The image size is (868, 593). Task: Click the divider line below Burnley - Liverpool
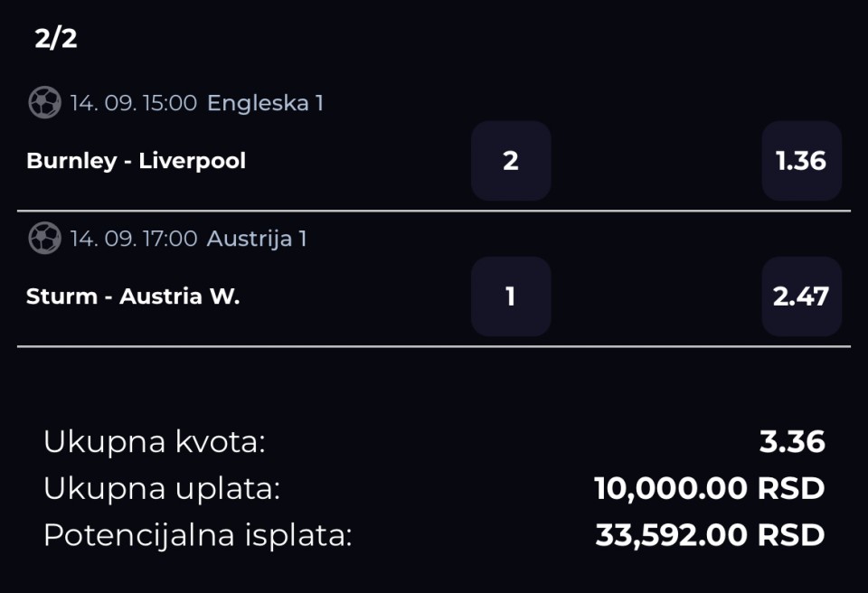(x=434, y=211)
